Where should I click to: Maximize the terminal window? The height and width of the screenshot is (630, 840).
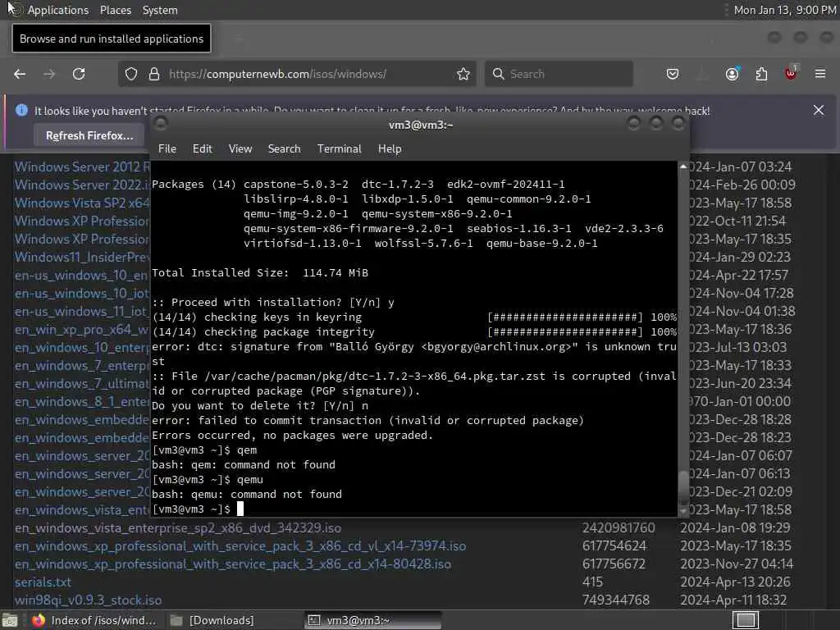(656, 124)
